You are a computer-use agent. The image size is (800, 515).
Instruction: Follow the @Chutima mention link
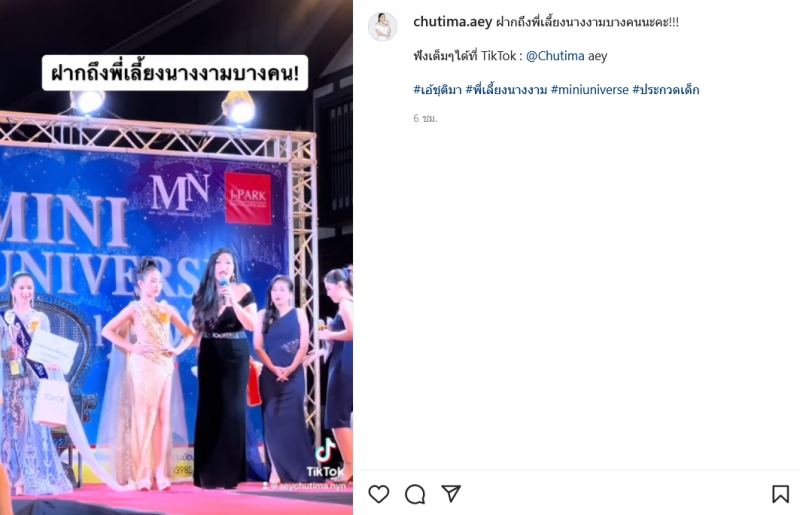555,56
